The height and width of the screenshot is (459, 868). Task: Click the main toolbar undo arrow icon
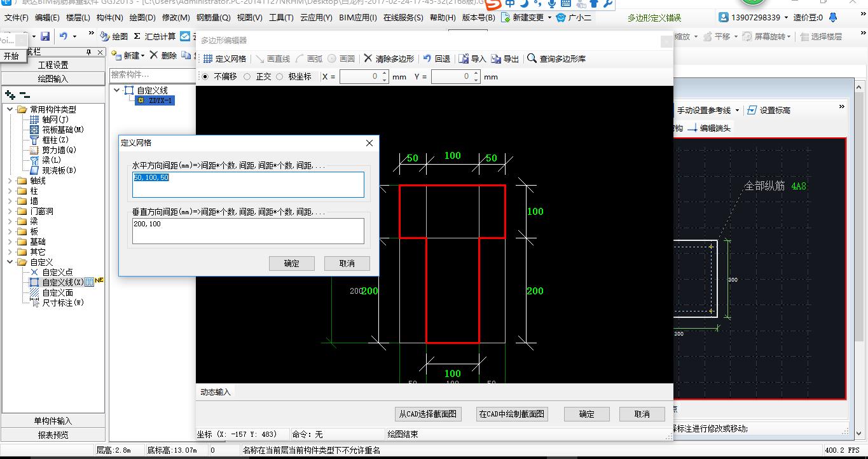pos(64,37)
